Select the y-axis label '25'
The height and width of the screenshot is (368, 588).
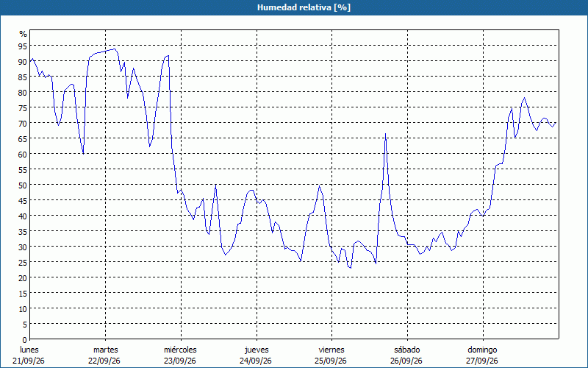click(x=23, y=263)
